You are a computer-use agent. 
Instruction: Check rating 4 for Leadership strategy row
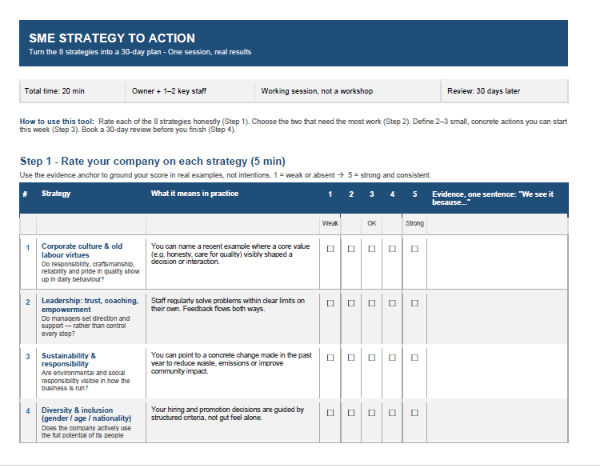pyautogui.click(x=392, y=303)
